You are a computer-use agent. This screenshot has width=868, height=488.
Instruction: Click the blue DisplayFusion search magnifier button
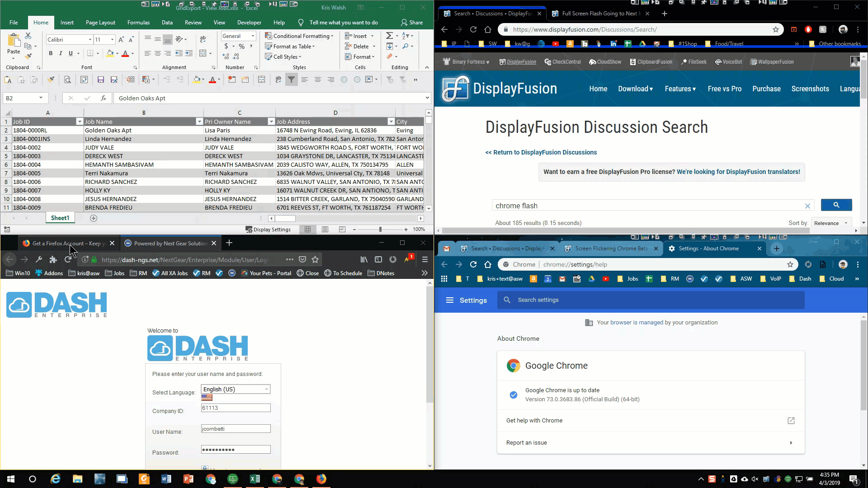836,205
